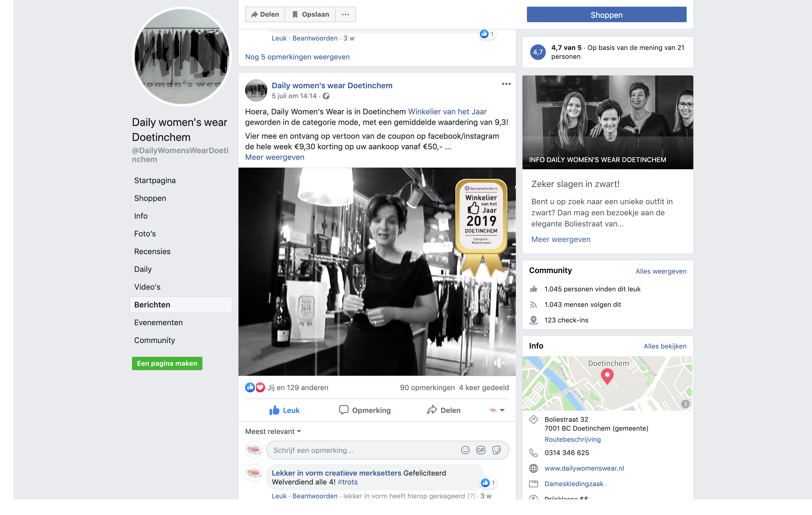
Task: Click the #trots hashtag
Action: click(x=348, y=482)
